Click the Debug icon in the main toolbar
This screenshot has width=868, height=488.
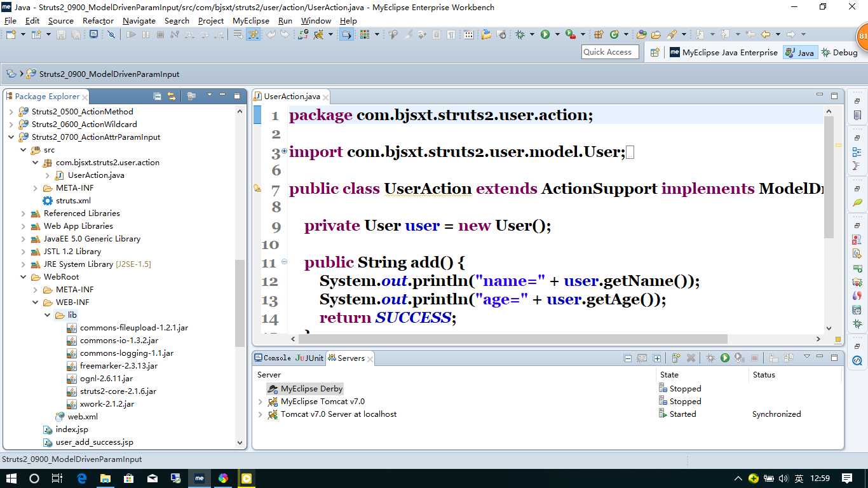[519, 36]
